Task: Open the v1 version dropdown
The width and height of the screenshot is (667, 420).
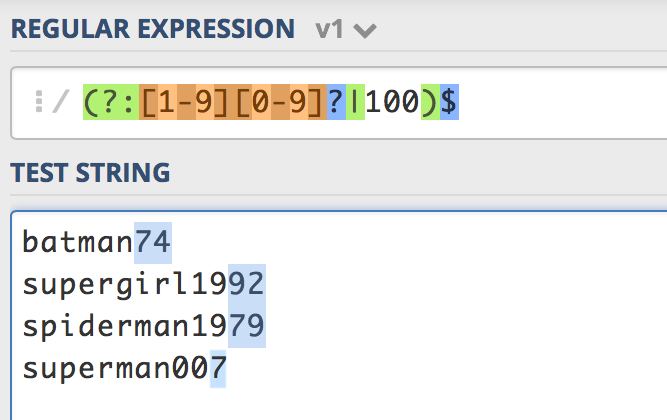Action: point(345,30)
